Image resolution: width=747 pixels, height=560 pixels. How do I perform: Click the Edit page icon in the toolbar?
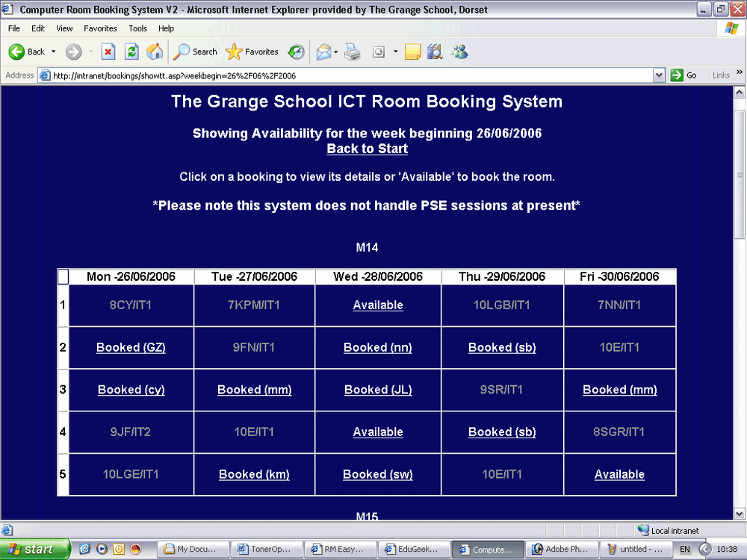tap(379, 52)
